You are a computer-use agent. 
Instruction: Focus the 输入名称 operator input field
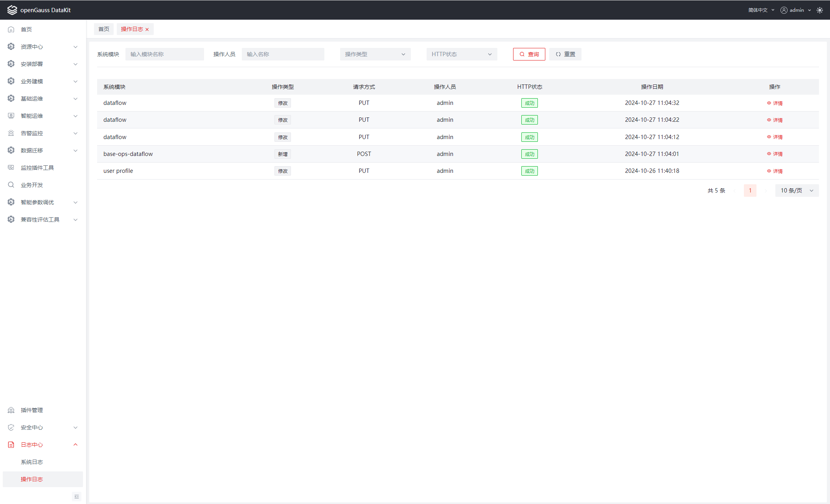point(283,54)
